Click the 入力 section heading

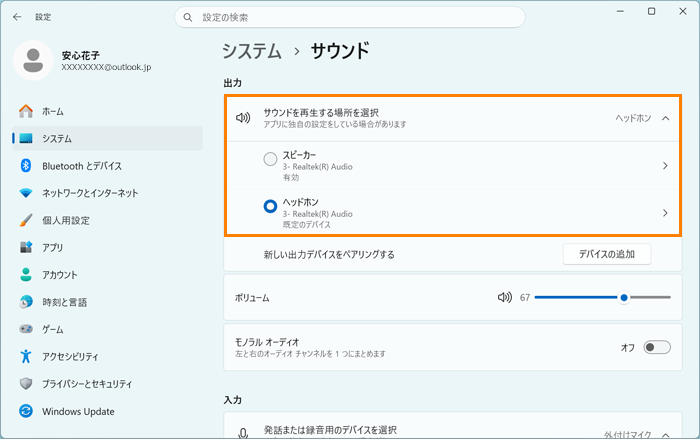tap(233, 400)
